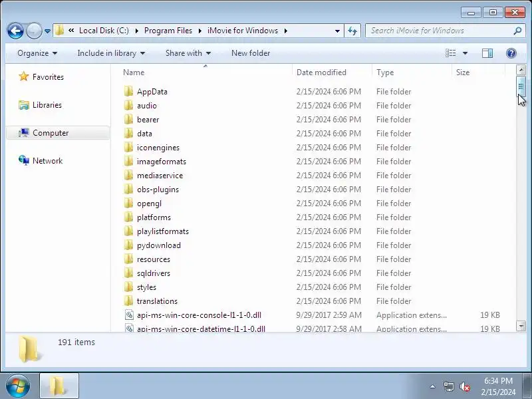The width and height of the screenshot is (532, 399).
Task: Click the Explorer taskbar button
Action: coord(59,386)
